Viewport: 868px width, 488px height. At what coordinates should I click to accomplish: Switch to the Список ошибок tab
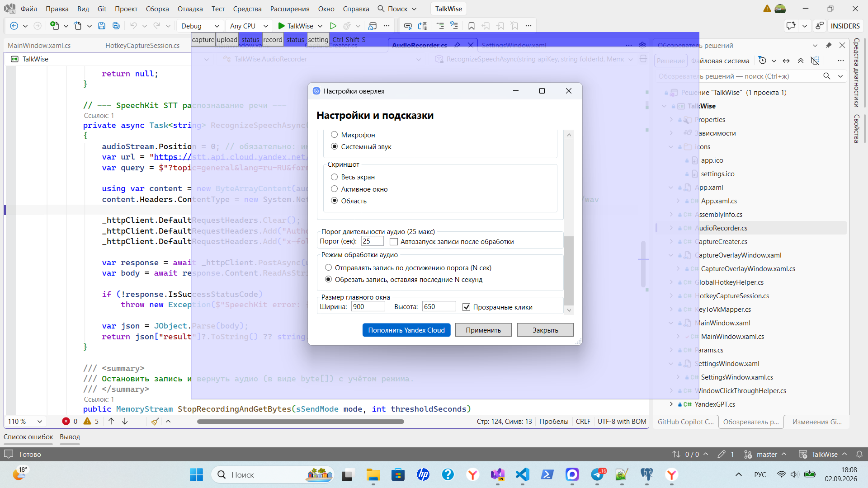click(28, 437)
